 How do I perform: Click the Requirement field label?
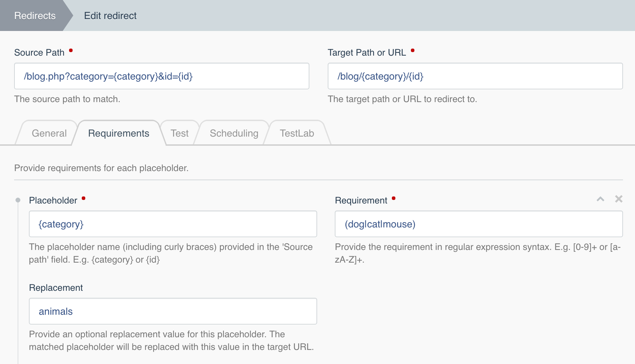[361, 201]
